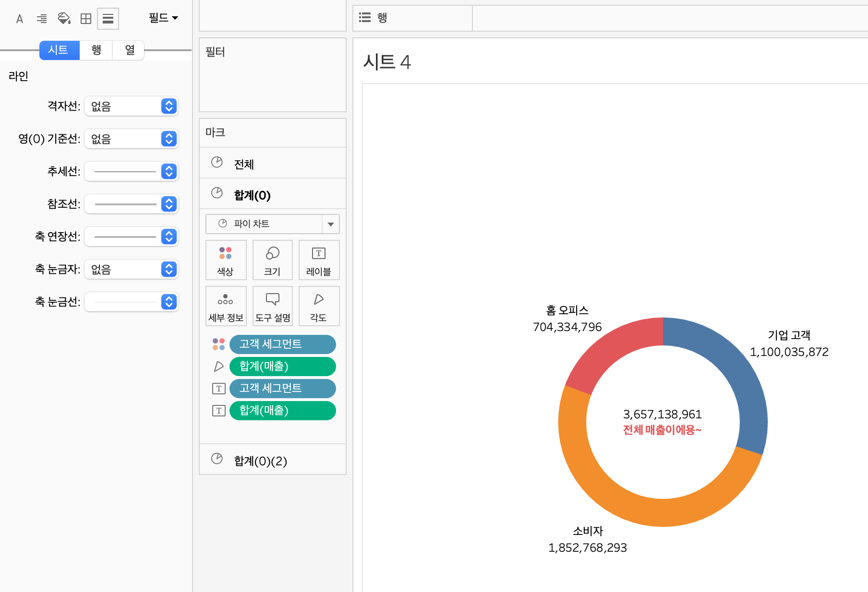Click angle icon beside 합계(매출) pill
868x592 pixels.
tap(218, 367)
